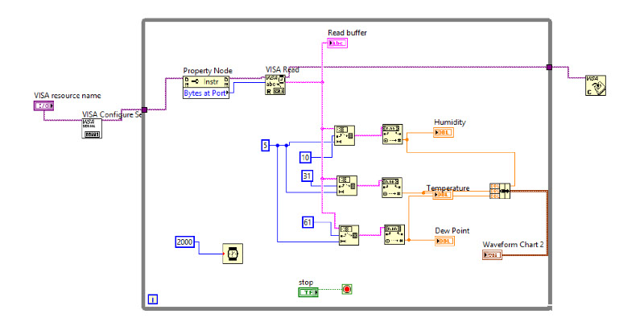This screenshot has width=644, height=318.
Task: Click the Wait (ms) wristwatch timer icon
Action: pos(233,254)
